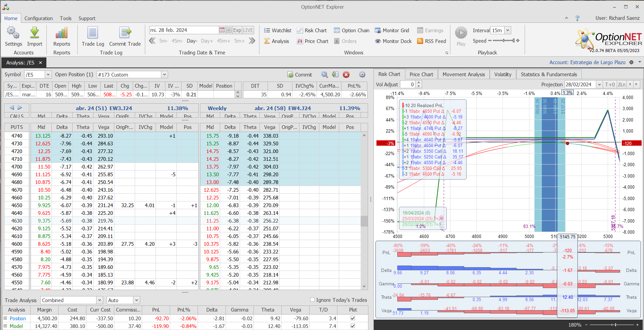The height and width of the screenshot is (330, 644).
Task: Go to next expiration with right arrow
Action: point(20,108)
